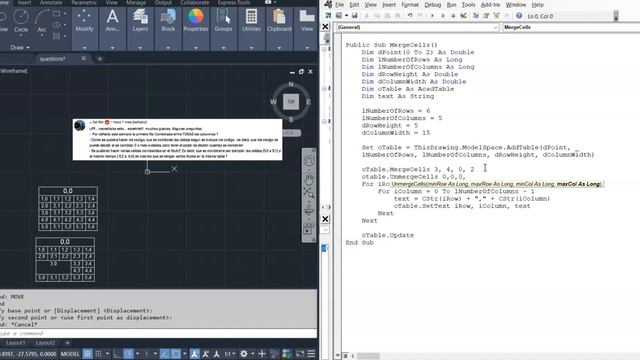
Task: Open the MergeCells procedure dropdown
Action: click(x=571, y=27)
